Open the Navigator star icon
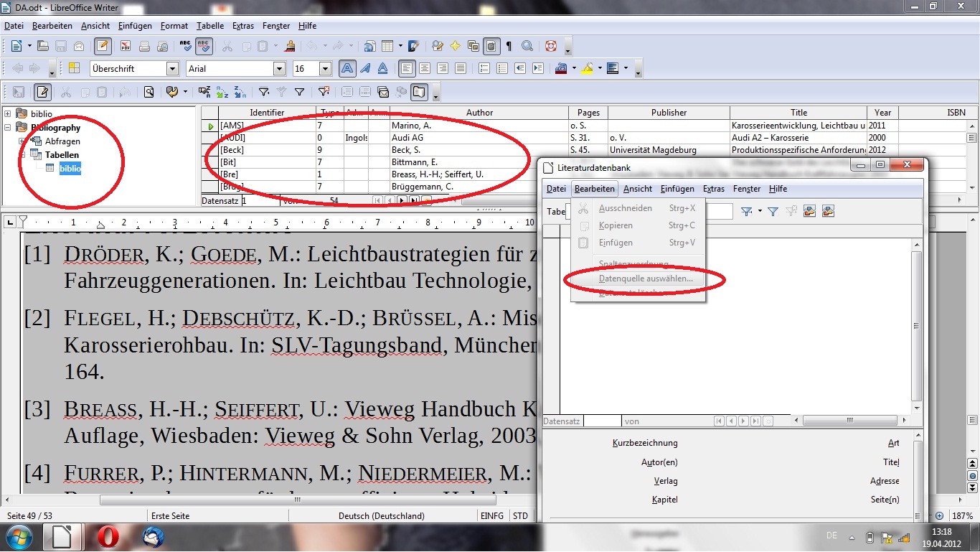Viewport: 980px width, 552px height. (x=455, y=46)
